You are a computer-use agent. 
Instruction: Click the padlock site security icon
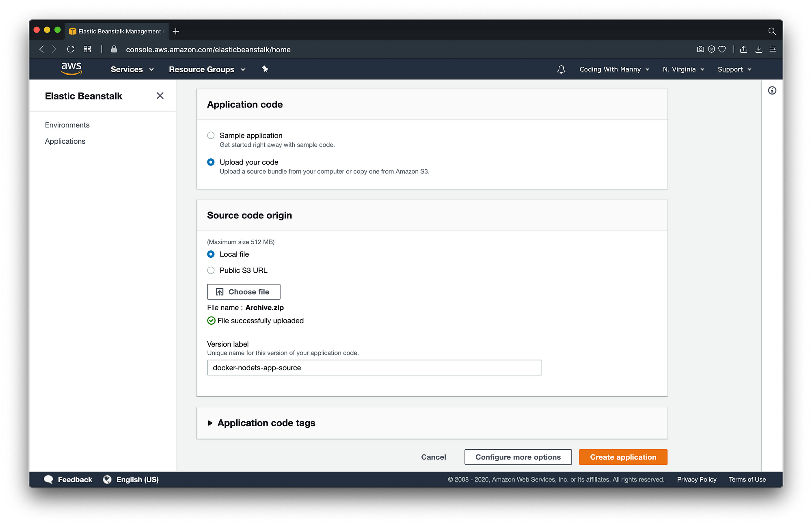[x=114, y=49]
